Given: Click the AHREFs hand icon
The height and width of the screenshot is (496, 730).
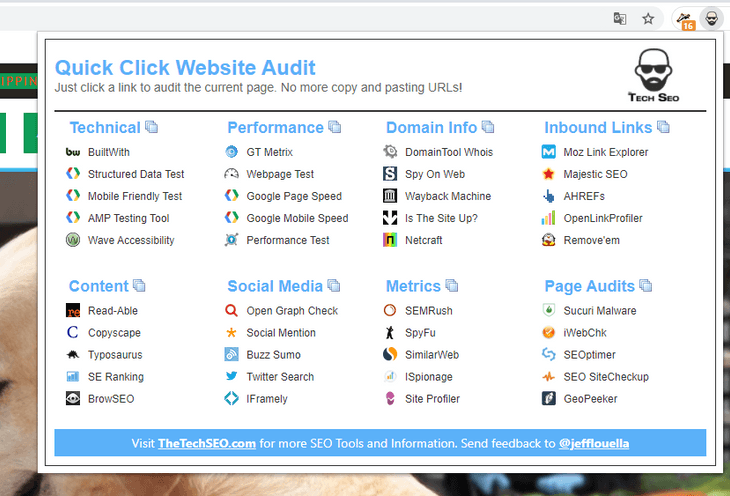Looking at the screenshot, I should (549, 196).
